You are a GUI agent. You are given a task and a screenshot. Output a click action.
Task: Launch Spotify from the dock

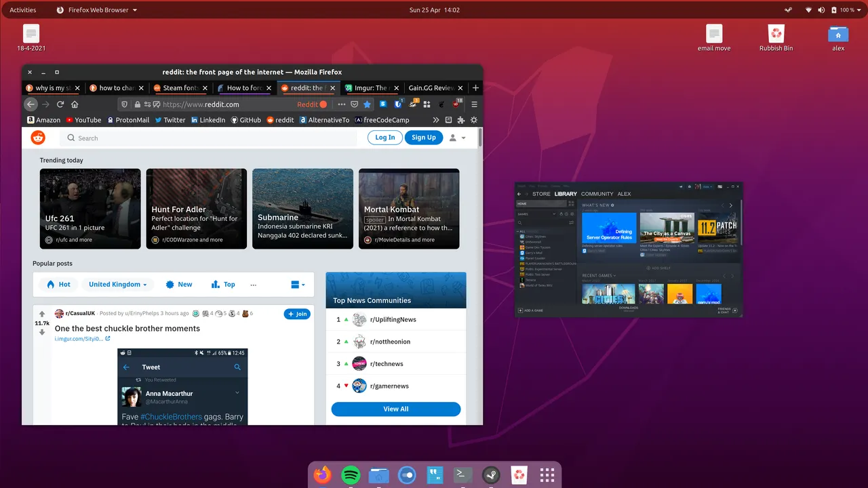pos(351,475)
